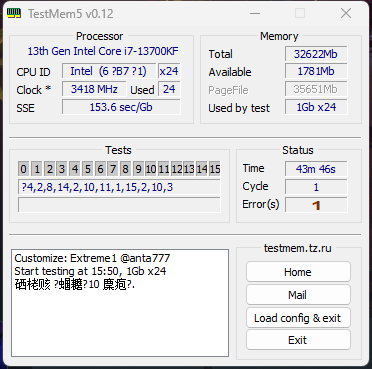Select test number 12 box
The image size is (372, 369).
(x=176, y=169)
